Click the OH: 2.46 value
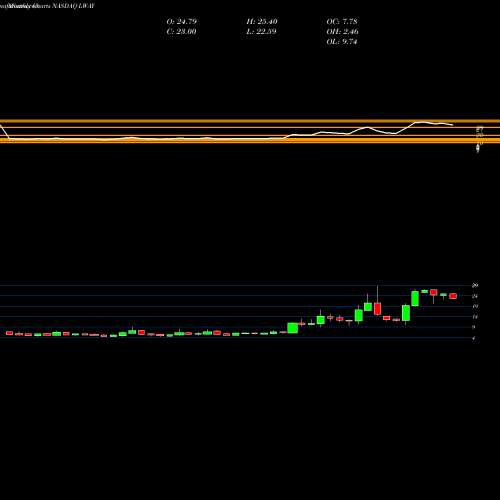Image resolution: width=500 pixels, height=500 pixels. tap(342, 32)
